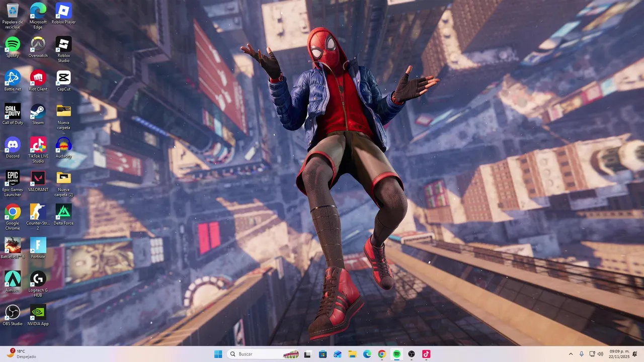
Task: Open Edge from the taskbar
Action: [x=367, y=354]
